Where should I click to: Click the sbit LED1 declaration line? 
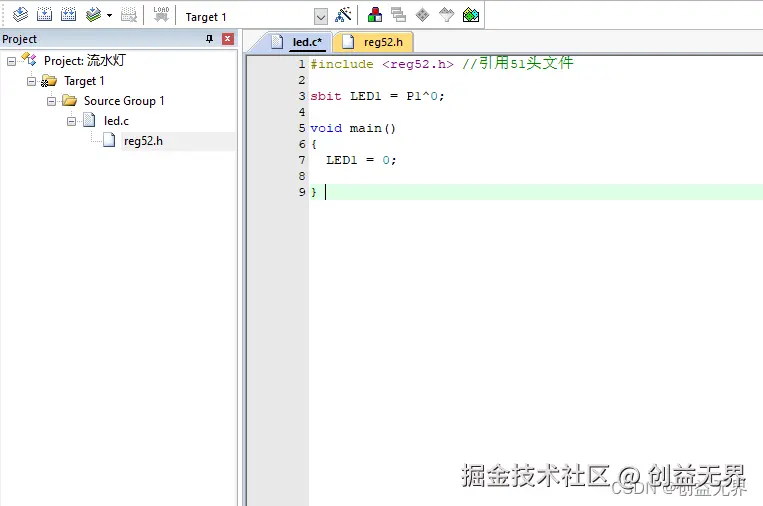point(378,96)
